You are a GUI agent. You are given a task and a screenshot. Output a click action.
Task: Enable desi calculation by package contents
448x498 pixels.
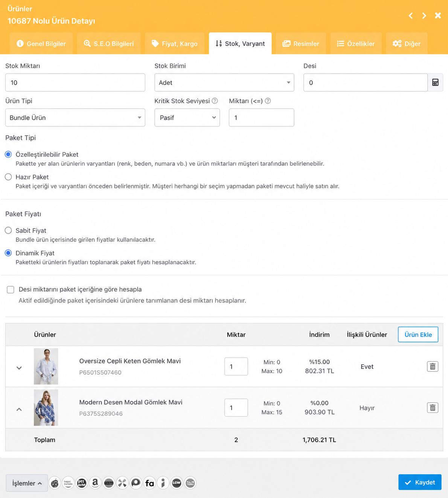click(11, 290)
